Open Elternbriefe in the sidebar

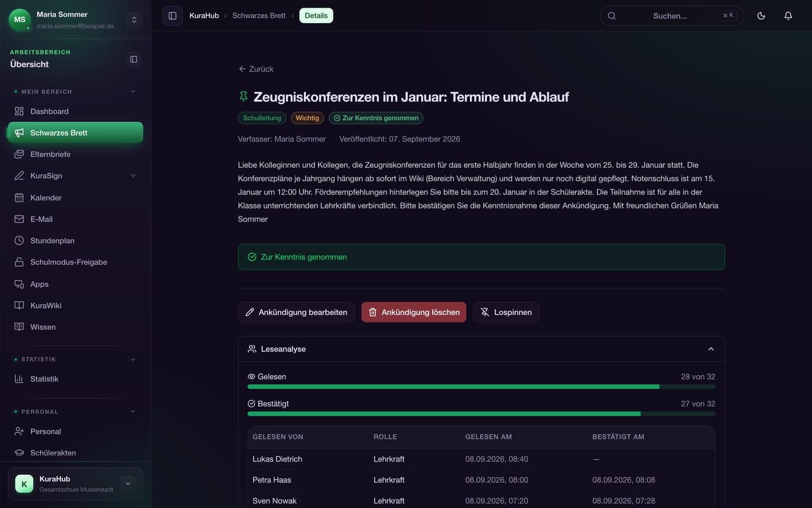[75, 154]
